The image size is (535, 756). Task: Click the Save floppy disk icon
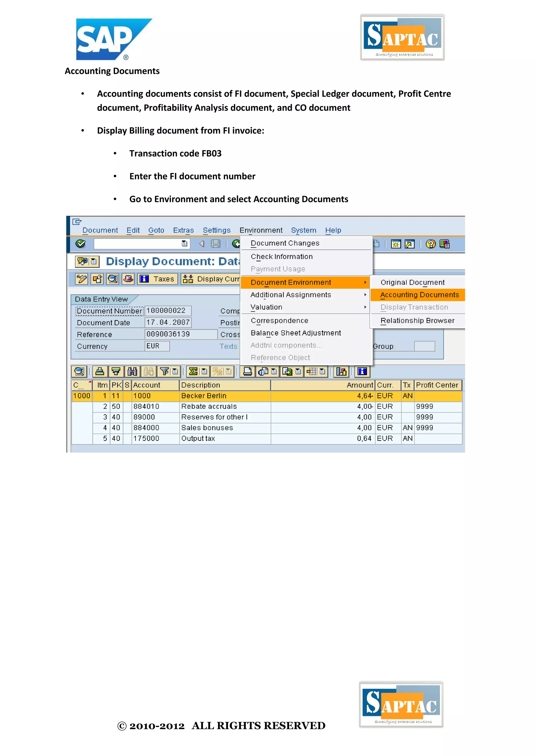pos(216,244)
